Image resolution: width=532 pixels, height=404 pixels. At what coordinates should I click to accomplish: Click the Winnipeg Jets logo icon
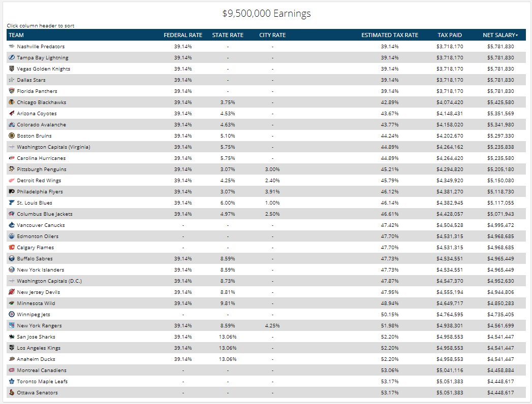12,314
